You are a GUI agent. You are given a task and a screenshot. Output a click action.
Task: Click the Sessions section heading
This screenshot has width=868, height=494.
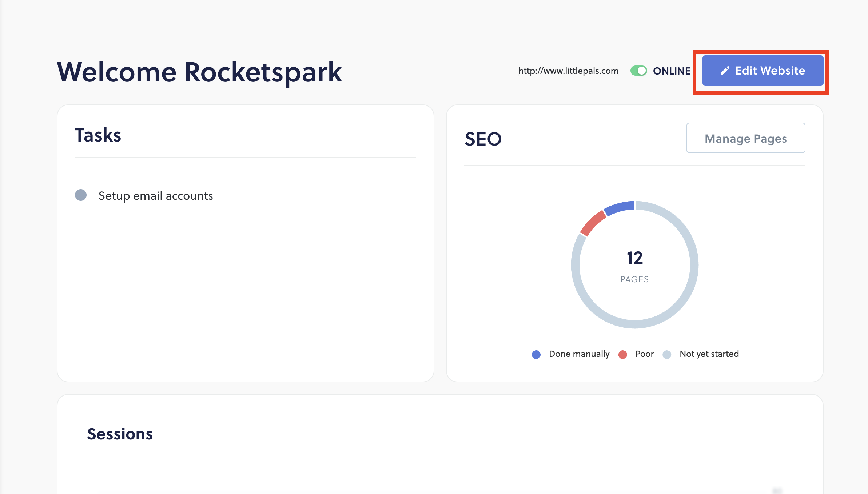click(x=120, y=434)
